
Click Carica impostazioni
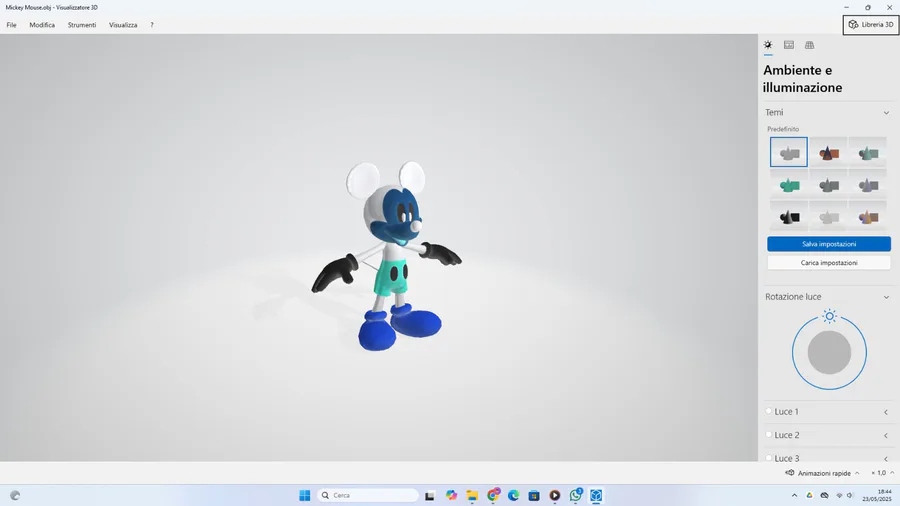click(x=829, y=263)
